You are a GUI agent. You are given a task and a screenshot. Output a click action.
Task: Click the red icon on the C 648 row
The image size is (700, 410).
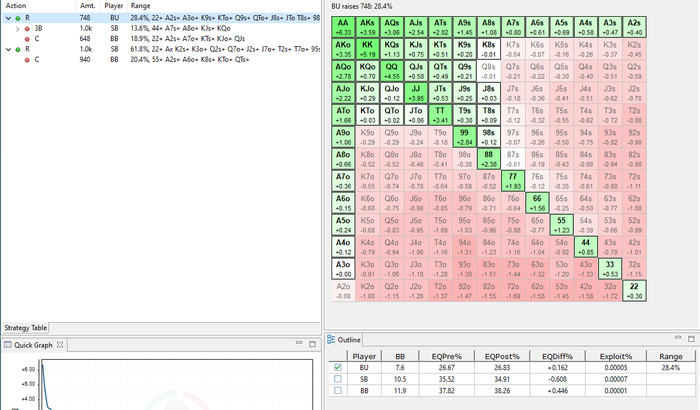27,39
